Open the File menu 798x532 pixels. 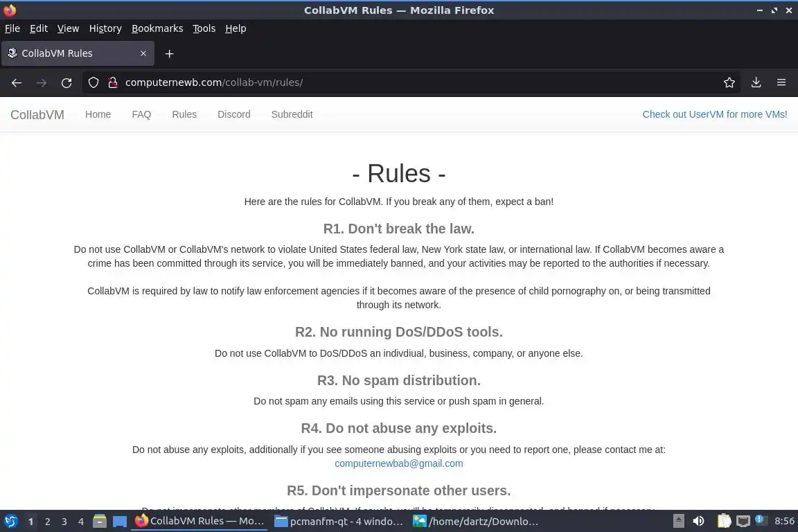(12, 28)
